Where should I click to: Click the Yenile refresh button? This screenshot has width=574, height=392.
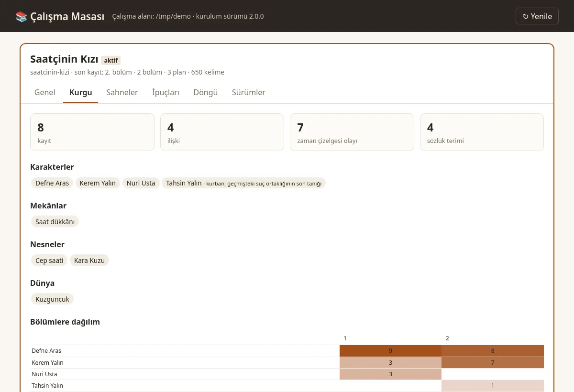pyautogui.click(x=537, y=16)
